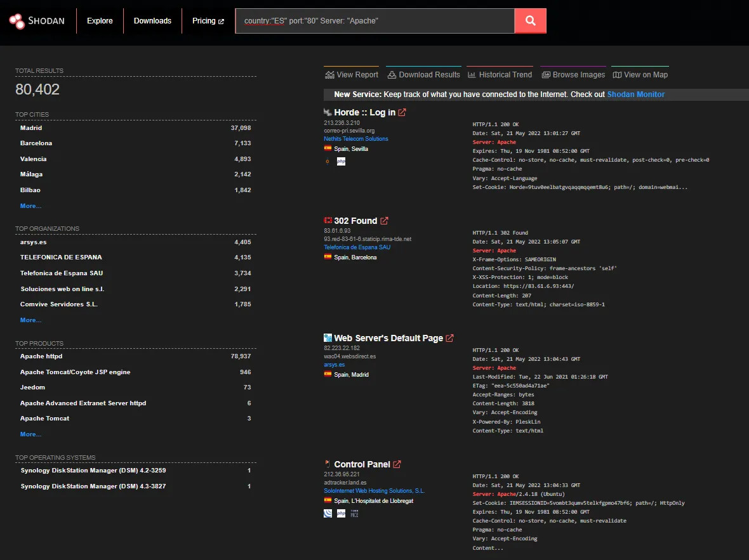Click the favicon left of Web Server's Default Page
The width and height of the screenshot is (749, 560).
[328, 338]
